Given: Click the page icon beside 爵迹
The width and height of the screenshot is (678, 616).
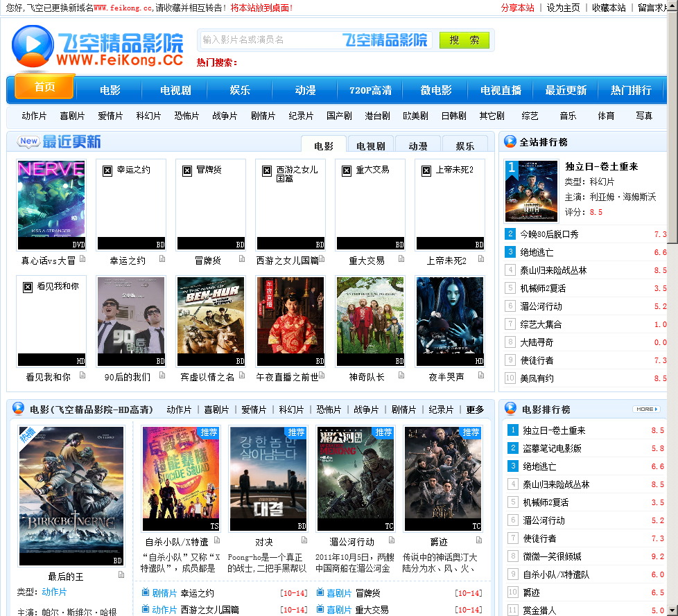Looking at the screenshot, I should [479, 540].
